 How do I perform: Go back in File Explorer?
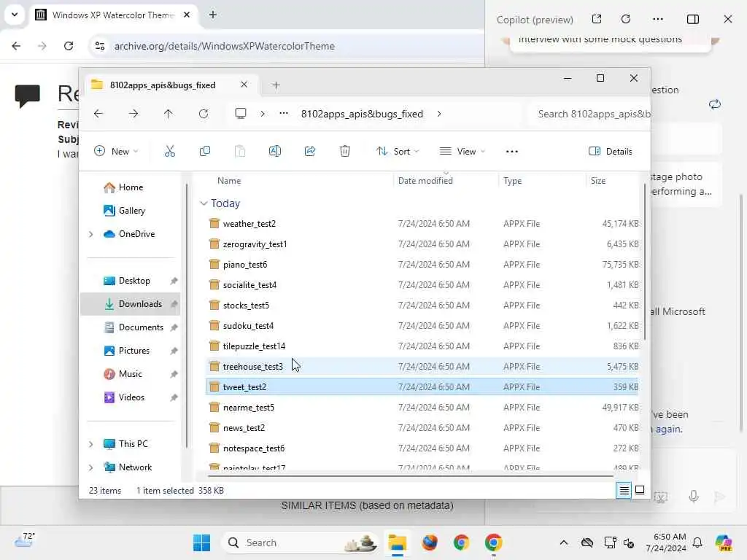(x=98, y=114)
